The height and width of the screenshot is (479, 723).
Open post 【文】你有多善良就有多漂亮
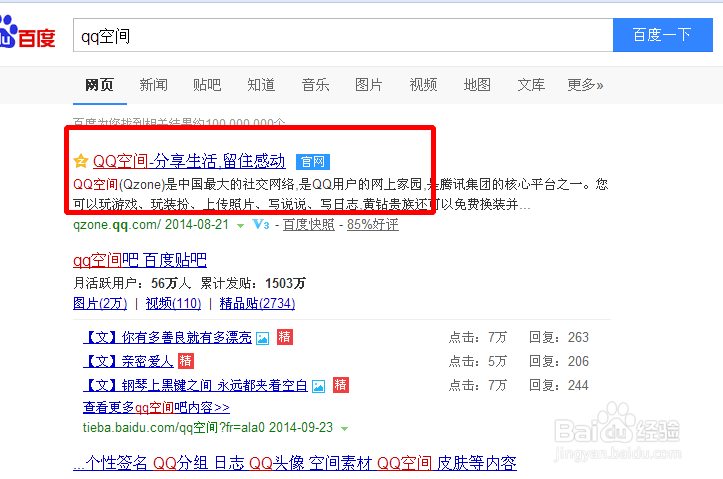coord(167,337)
